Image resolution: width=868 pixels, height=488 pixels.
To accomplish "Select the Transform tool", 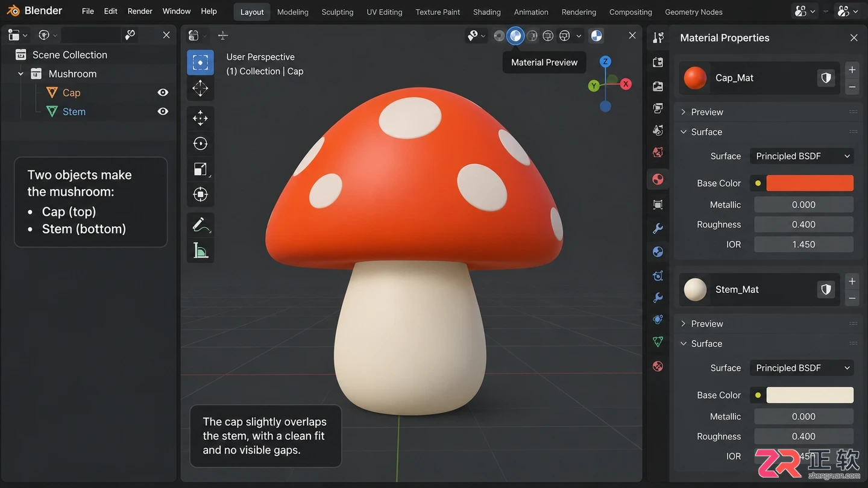I will 200,194.
